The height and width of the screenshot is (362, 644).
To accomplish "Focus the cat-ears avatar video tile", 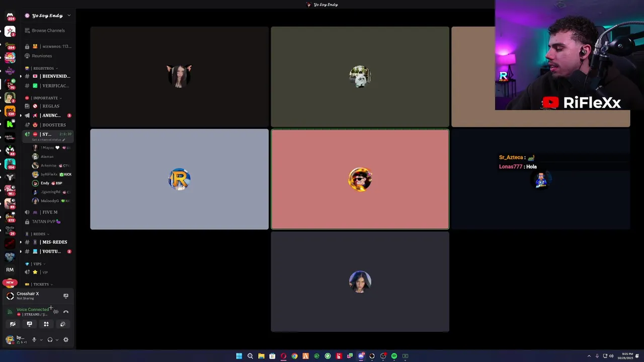I will point(179,76).
